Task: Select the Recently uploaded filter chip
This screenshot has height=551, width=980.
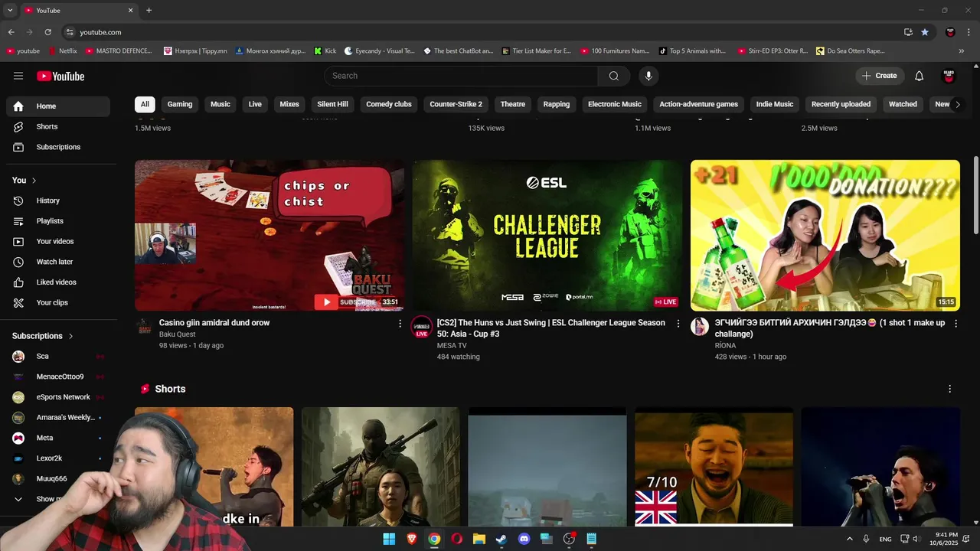Action: pos(841,104)
